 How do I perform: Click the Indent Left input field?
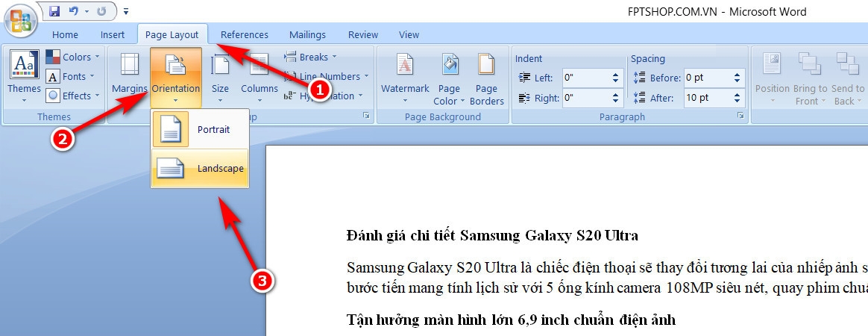pyautogui.click(x=585, y=78)
